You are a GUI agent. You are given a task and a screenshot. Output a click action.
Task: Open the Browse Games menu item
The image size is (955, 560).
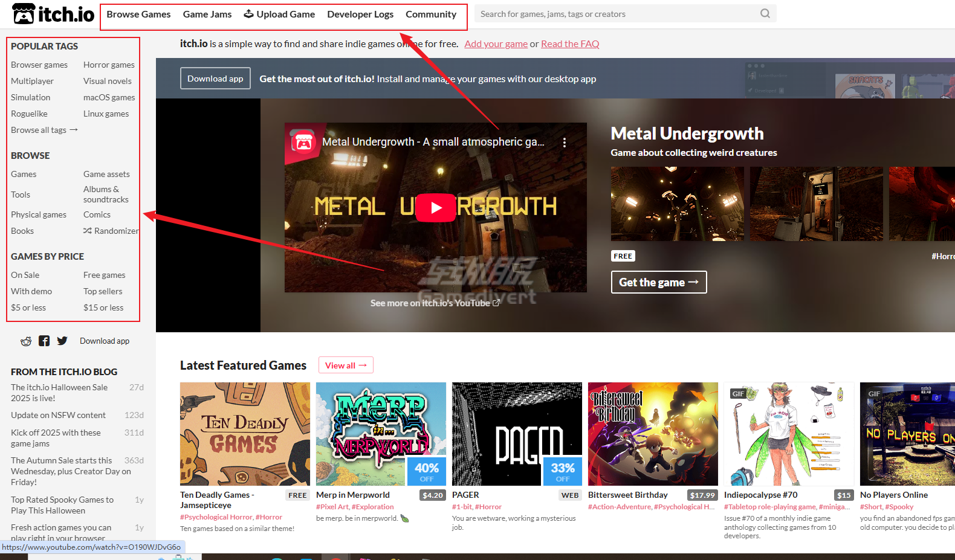click(138, 14)
